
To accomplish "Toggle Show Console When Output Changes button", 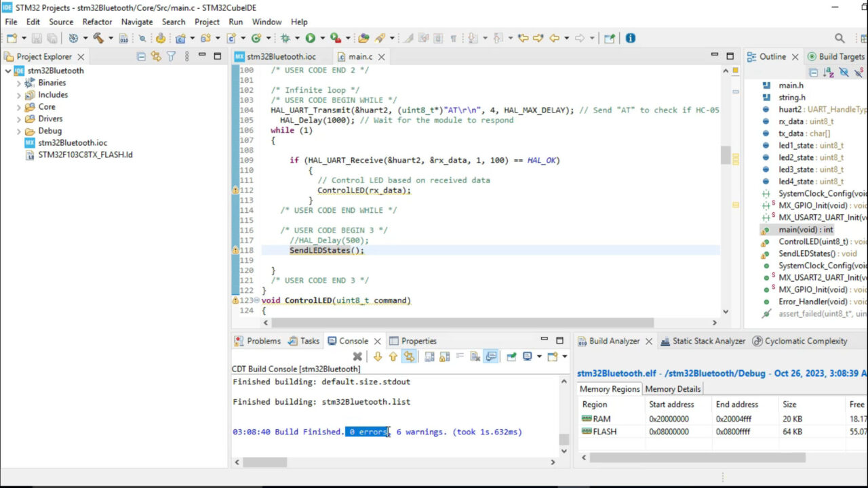I will pyautogui.click(x=492, y=357).
